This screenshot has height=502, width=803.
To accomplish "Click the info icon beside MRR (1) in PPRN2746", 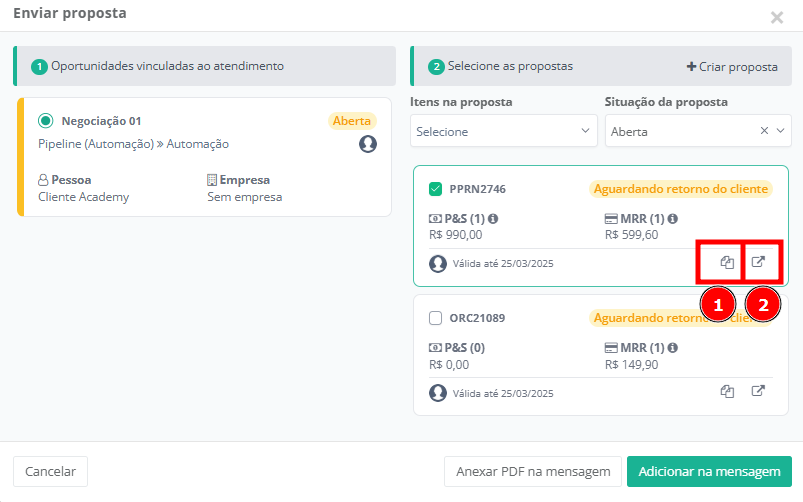I will [x=672, y=219].
